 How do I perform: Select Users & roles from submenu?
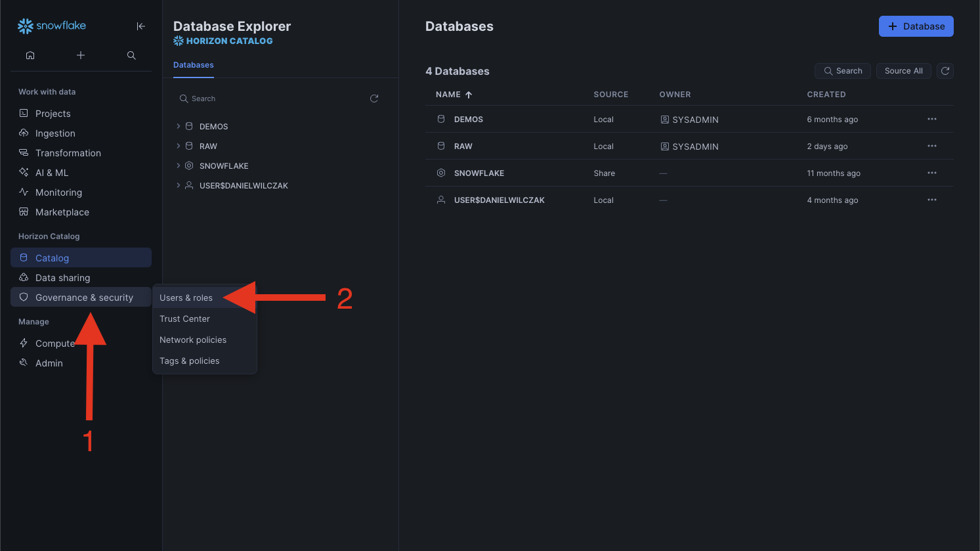click(x=186, y=298)
